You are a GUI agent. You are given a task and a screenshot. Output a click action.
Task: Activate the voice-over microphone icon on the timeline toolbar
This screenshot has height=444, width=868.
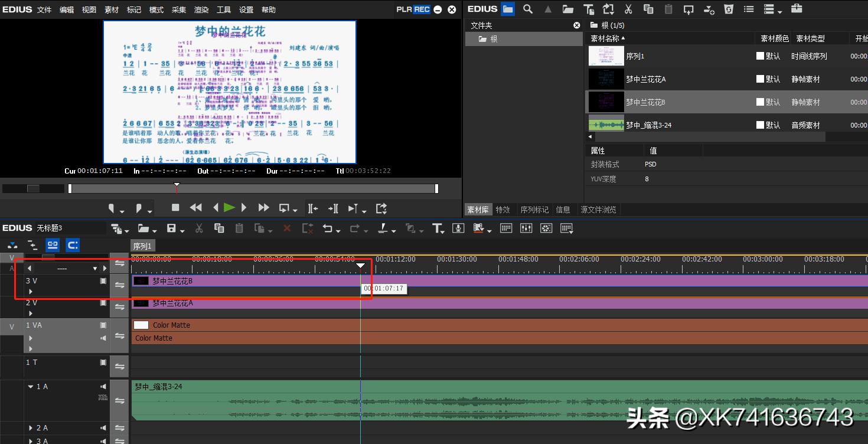pyautogui.click(x=458, y=228)
